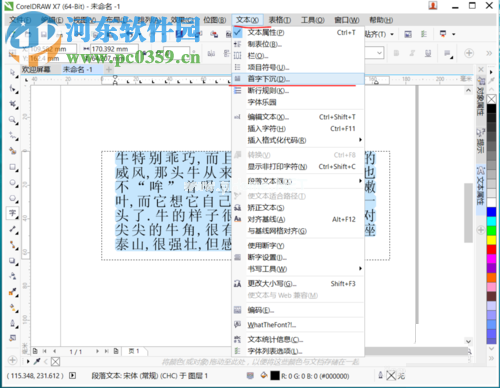
Task: Select the Interactive Fill tool
Action: pos(13,308)
